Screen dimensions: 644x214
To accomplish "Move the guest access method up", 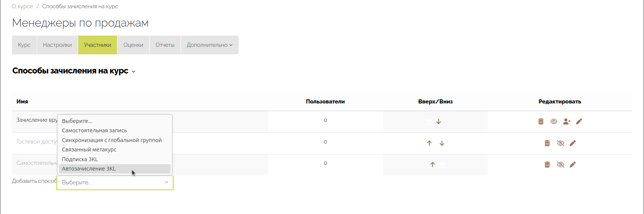I will tap(429, 143).
